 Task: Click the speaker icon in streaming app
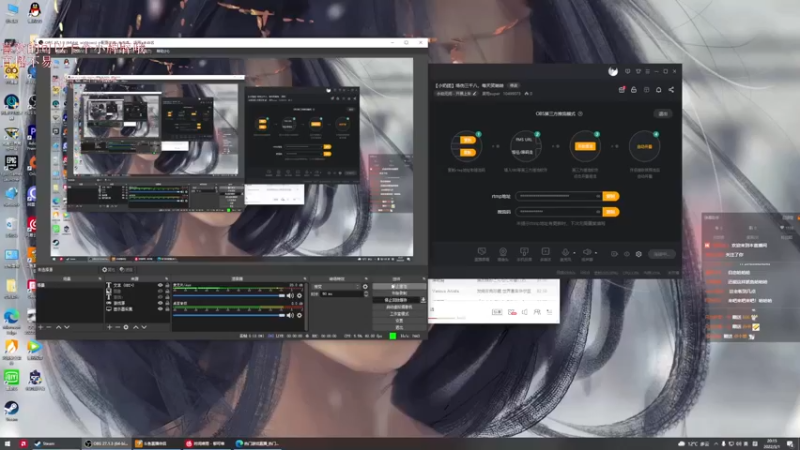(587, 252)
